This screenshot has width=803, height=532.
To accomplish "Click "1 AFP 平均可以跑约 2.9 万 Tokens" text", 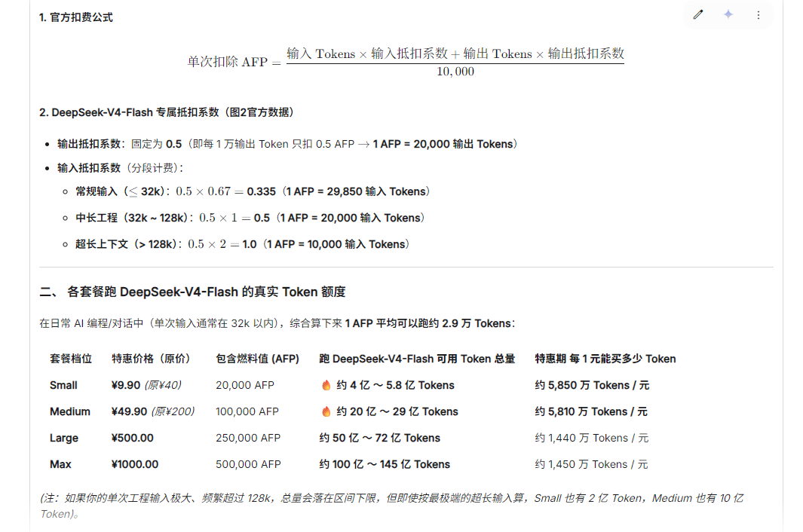I will (428, 323).
